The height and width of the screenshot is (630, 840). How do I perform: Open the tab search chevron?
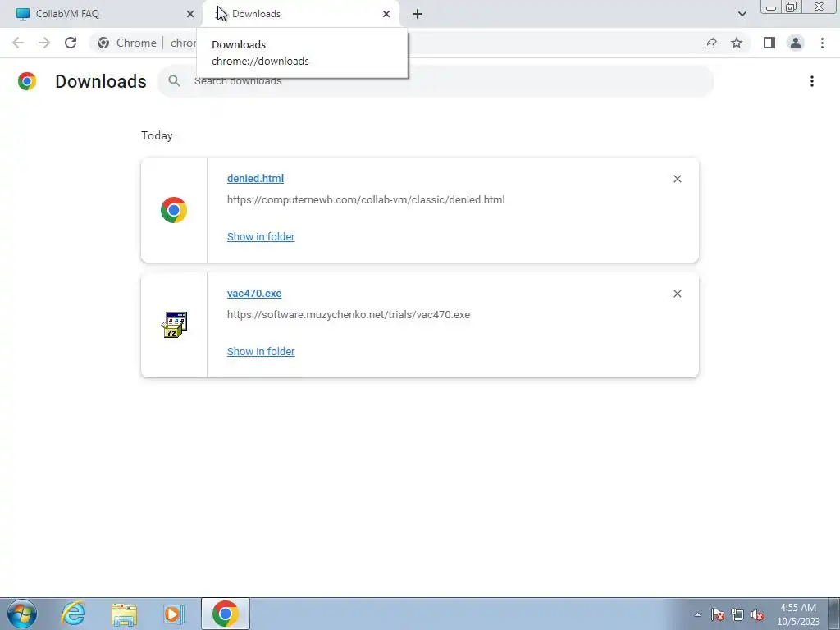742,14
